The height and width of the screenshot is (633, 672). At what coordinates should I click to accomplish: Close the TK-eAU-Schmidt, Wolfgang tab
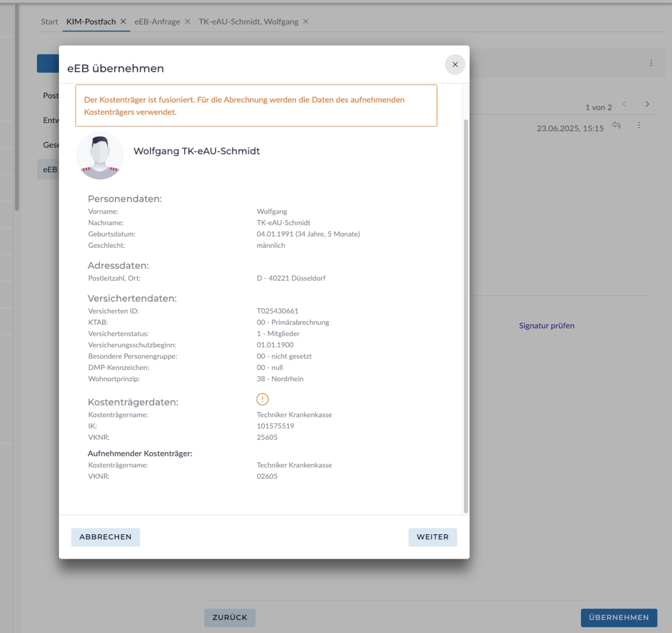click(305, 22)
